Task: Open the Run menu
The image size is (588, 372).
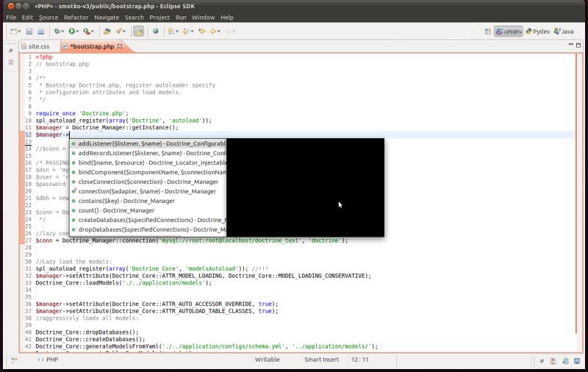Action: (x=181, y=17)
